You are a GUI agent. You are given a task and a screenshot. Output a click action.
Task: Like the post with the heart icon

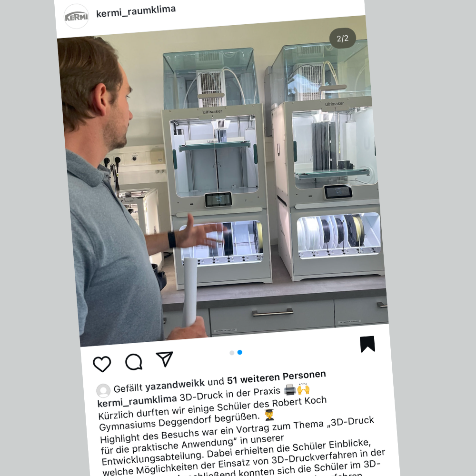(x=102, y=364)
